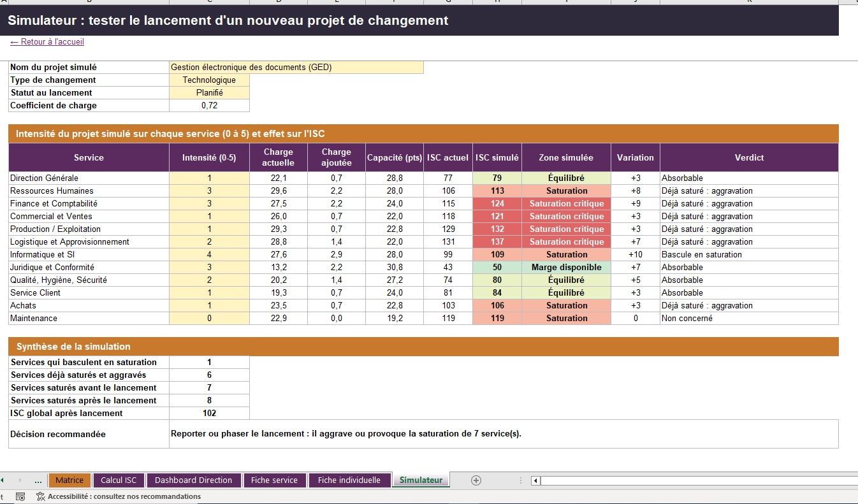The height and width of the screenshot is (504, 858).
Task: Select the Décision recommandée text cell
Action: coord(504,434)
